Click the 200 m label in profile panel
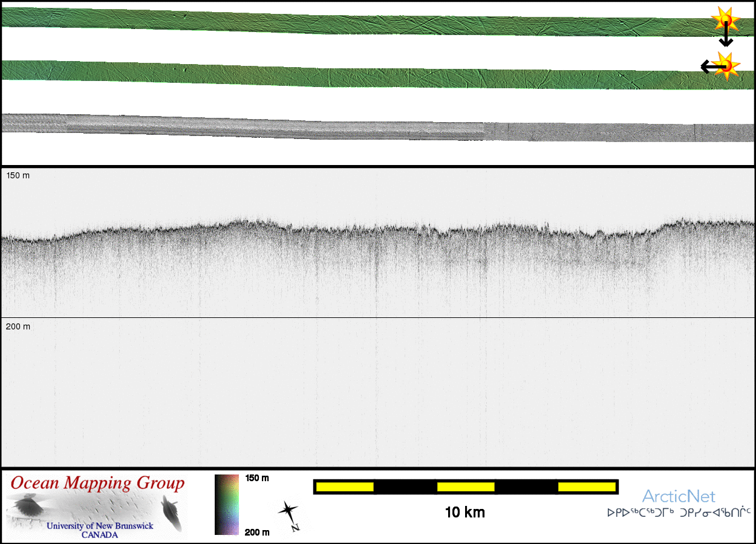 [18, 327]
